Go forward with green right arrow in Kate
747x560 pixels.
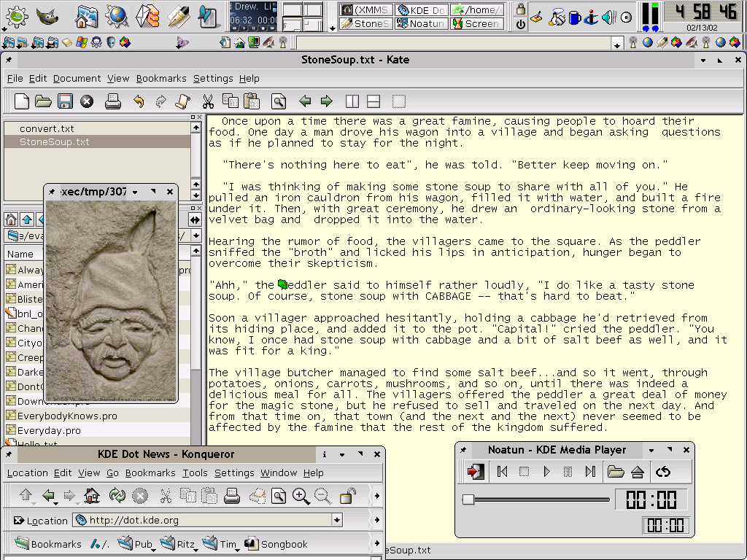coord(326,101)
